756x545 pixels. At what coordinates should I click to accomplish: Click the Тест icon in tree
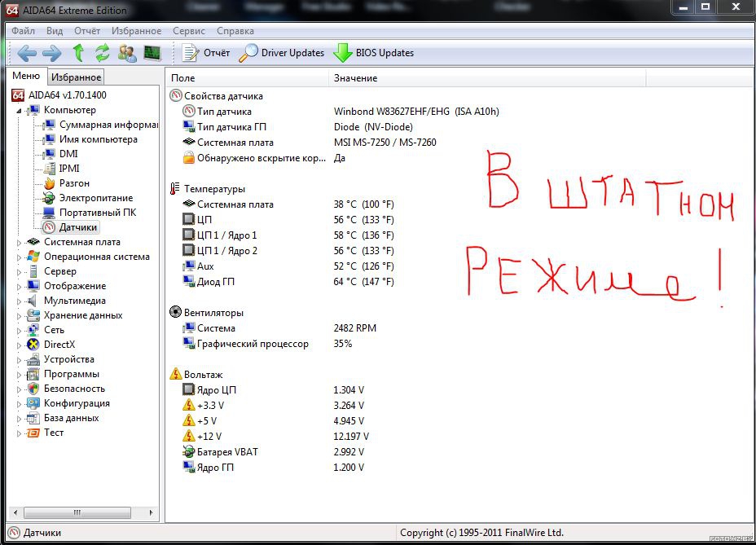tap(33, 433)
